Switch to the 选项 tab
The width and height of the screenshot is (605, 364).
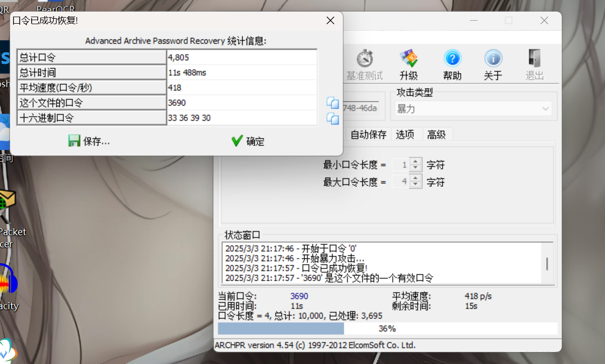click(x=405, y=134)
